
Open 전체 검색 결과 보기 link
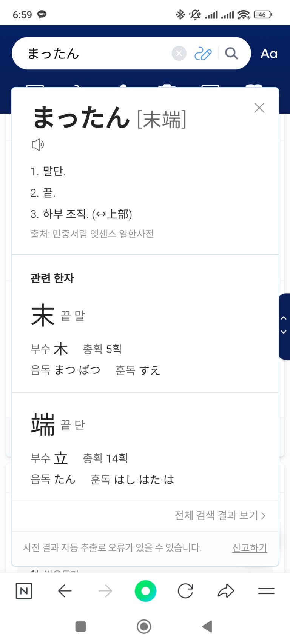(220, 515)
